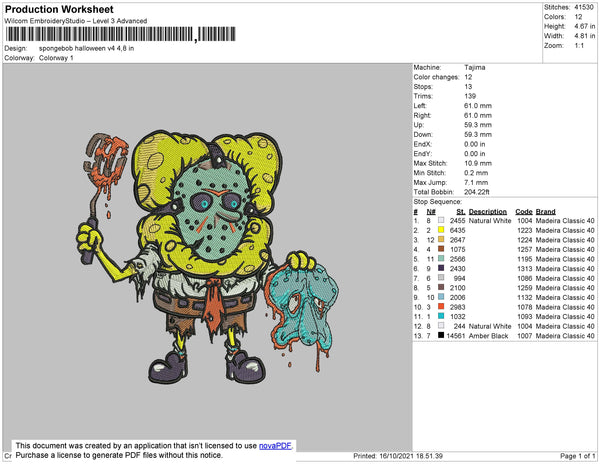The height and width of the screenshot is (464, 600).
Task: Click the Description column header
Action: (488, 212)
